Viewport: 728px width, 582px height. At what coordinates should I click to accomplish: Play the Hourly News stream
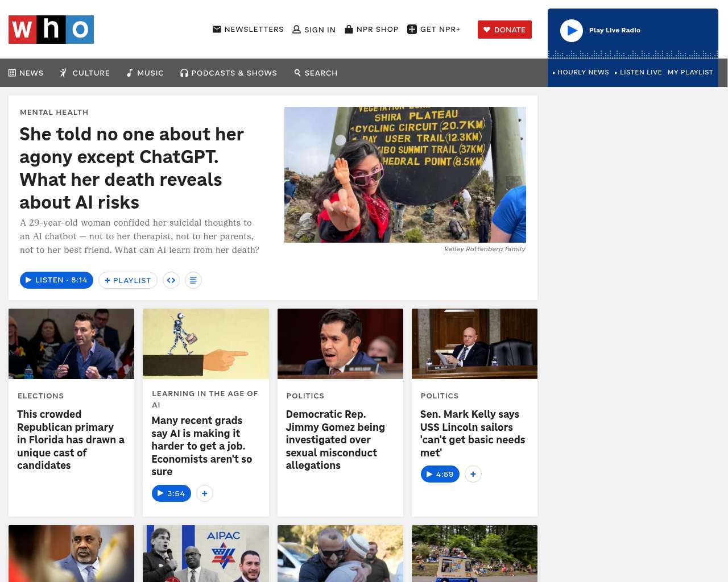[581, 72]
